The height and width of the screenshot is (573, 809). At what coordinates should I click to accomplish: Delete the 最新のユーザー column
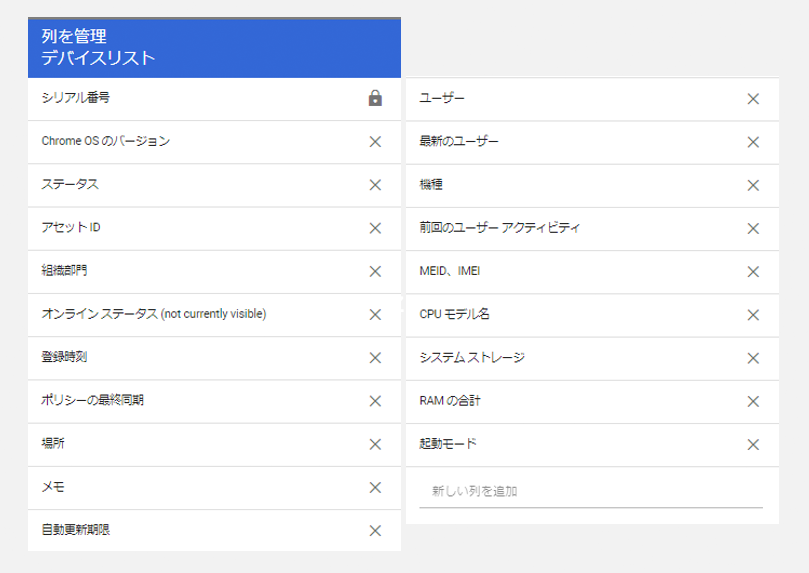(753, 142)
